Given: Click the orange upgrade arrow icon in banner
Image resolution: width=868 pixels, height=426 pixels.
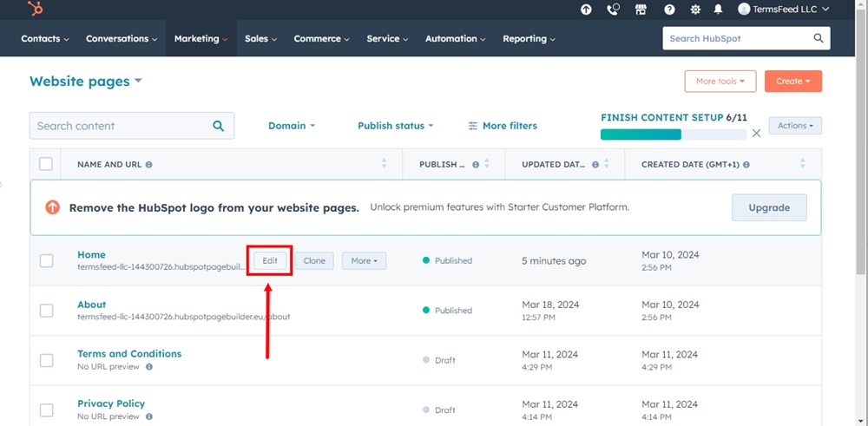Looking at the screenshot, I should pyautogui.click(x=53, y=207).
